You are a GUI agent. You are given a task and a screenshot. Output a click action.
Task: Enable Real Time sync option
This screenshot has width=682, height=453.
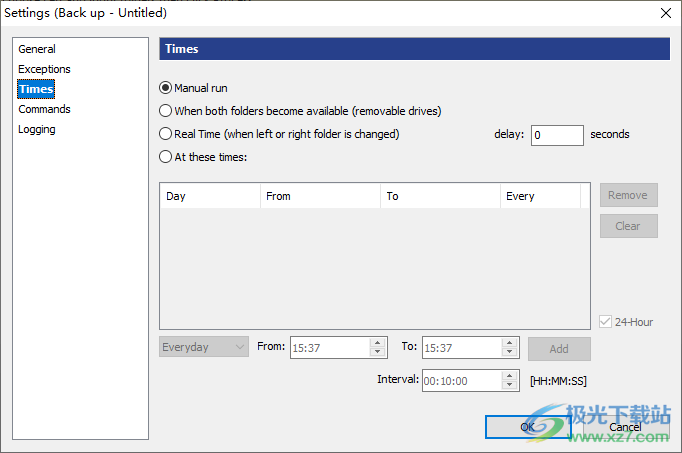tap(166, 134)
